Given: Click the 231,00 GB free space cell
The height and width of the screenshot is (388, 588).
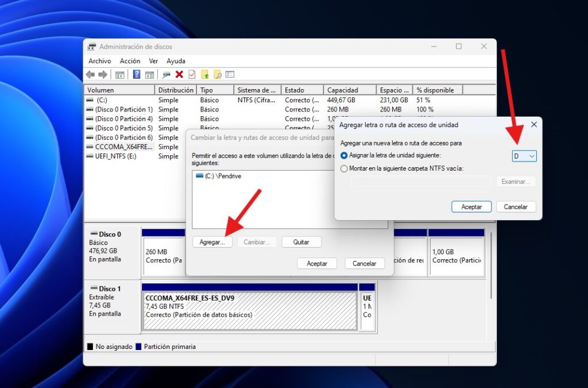Looking at the screenshot, I should point(394,100).
